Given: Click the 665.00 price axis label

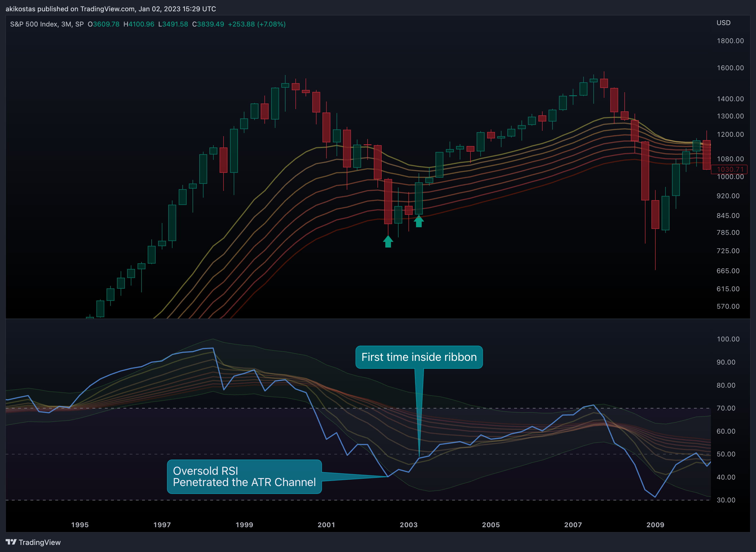Looking at the screenshot, I should coord(728,271).
